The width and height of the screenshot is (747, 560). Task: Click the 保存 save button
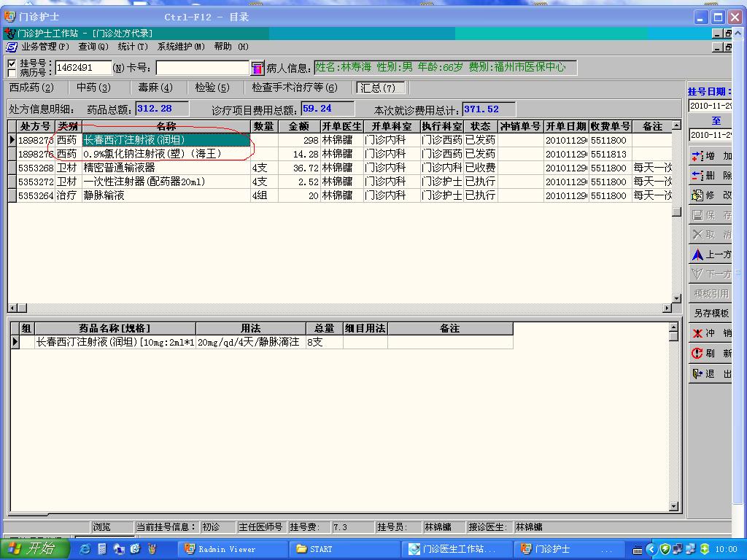(711, 215)
